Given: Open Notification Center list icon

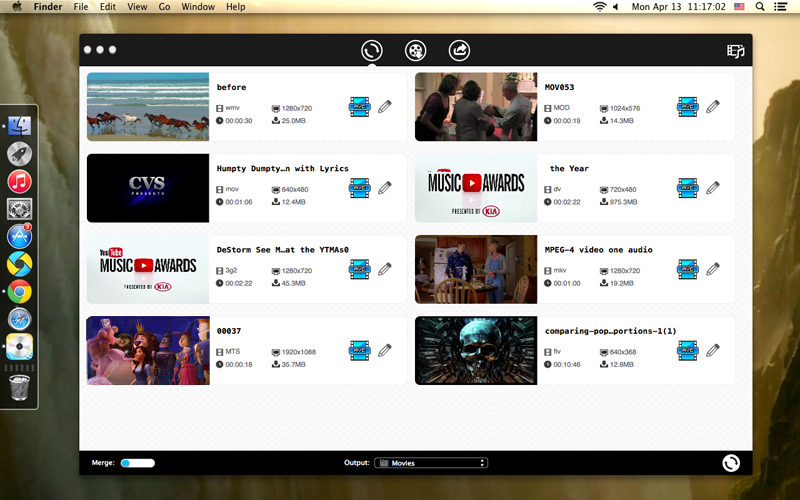Looking at the screenshot, I should tap(780, 7).
